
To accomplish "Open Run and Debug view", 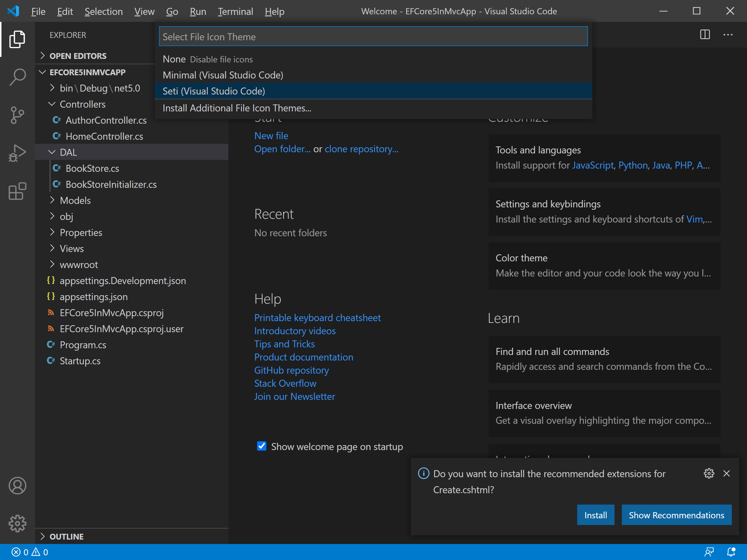I will point(17,153).
